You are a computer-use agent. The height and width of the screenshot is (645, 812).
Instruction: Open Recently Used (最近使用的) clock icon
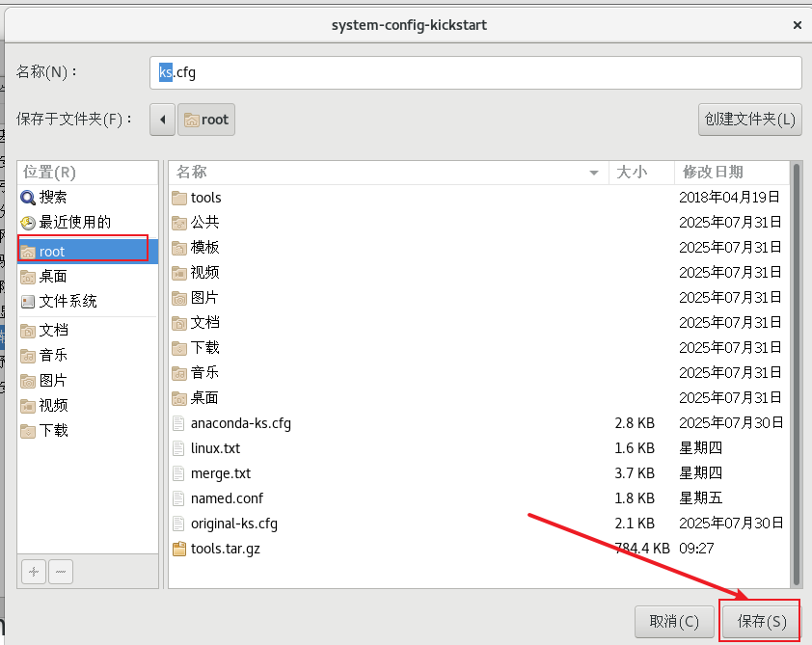28,223
